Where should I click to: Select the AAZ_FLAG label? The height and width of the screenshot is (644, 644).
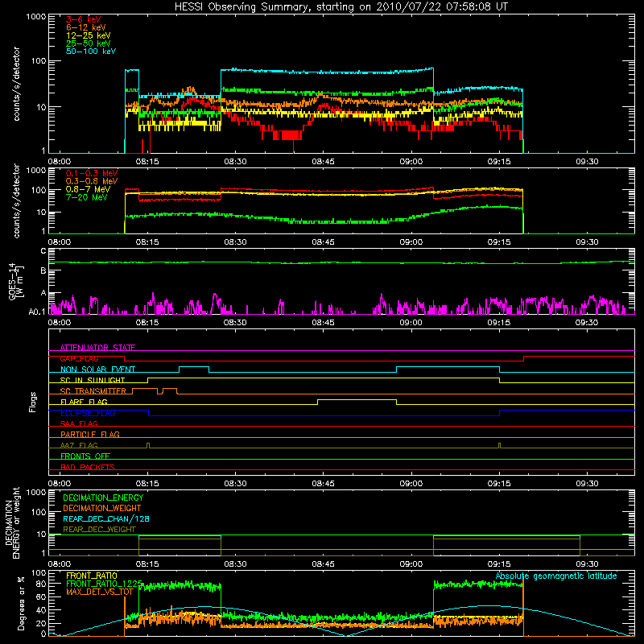[79, 445]
